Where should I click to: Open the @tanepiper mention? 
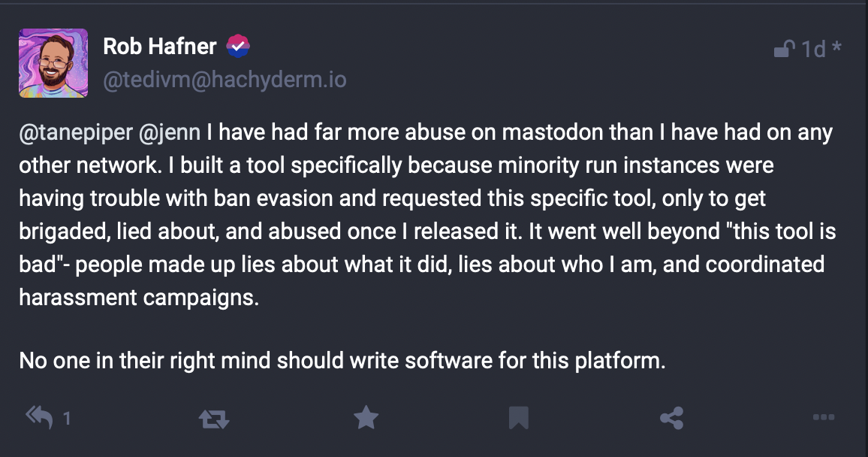pyautogui.click(x=75, y=133)
